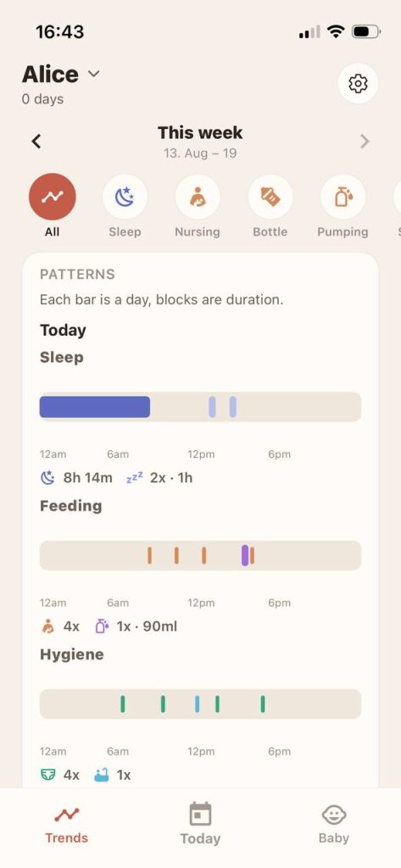Select the All trends filter icon

point(52,197)
